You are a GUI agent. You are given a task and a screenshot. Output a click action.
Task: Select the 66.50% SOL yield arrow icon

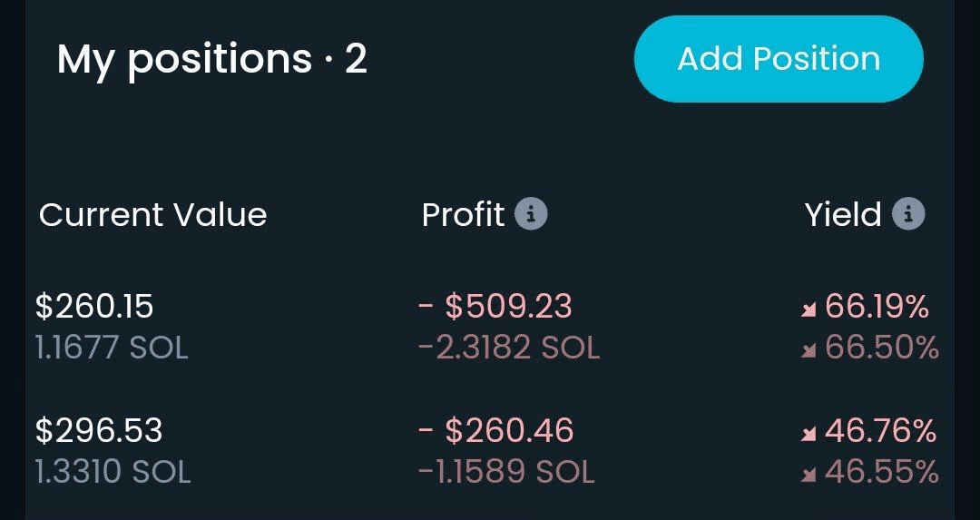[x=808, y=351]
